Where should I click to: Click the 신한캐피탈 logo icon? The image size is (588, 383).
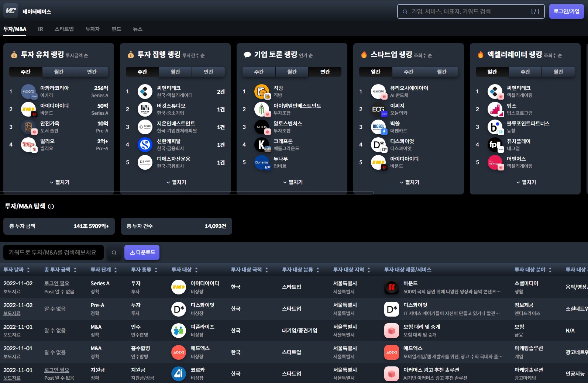pyautogui.click(x=145, y=145)
